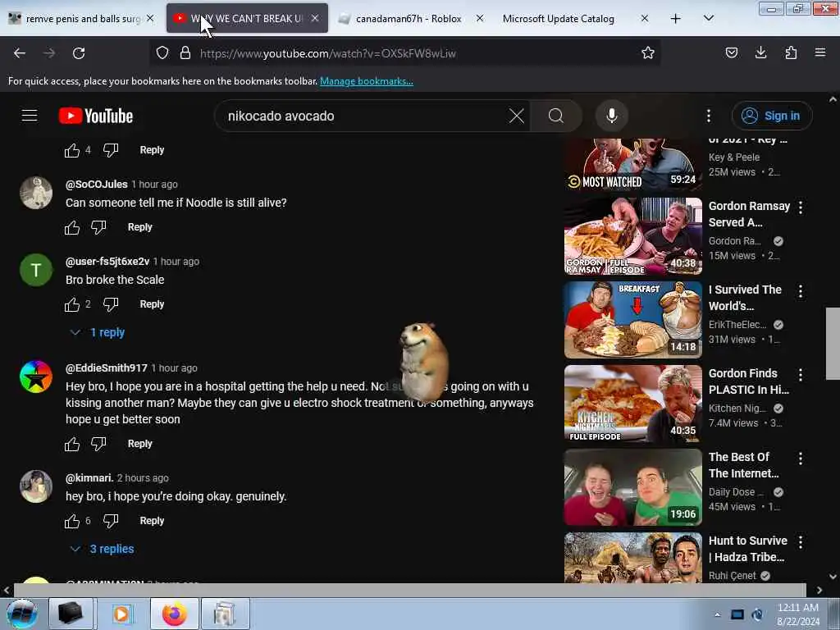Clear the search box with the X icon
Screen dimensions: 840x630
tap(517, 116)
